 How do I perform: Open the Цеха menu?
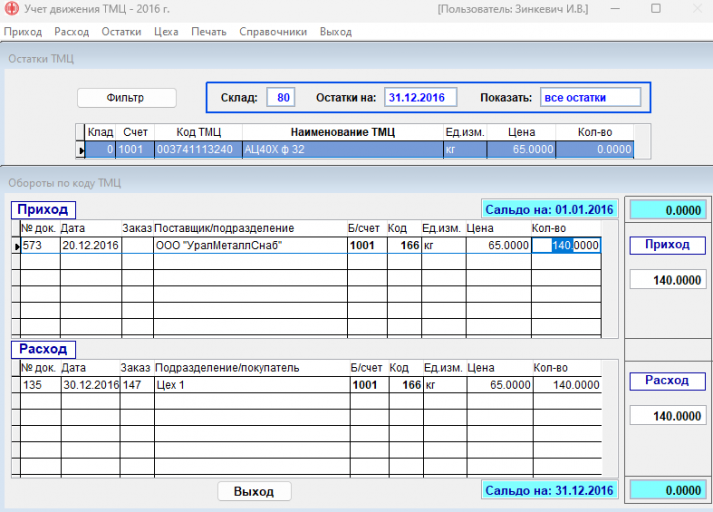[166, 32]
